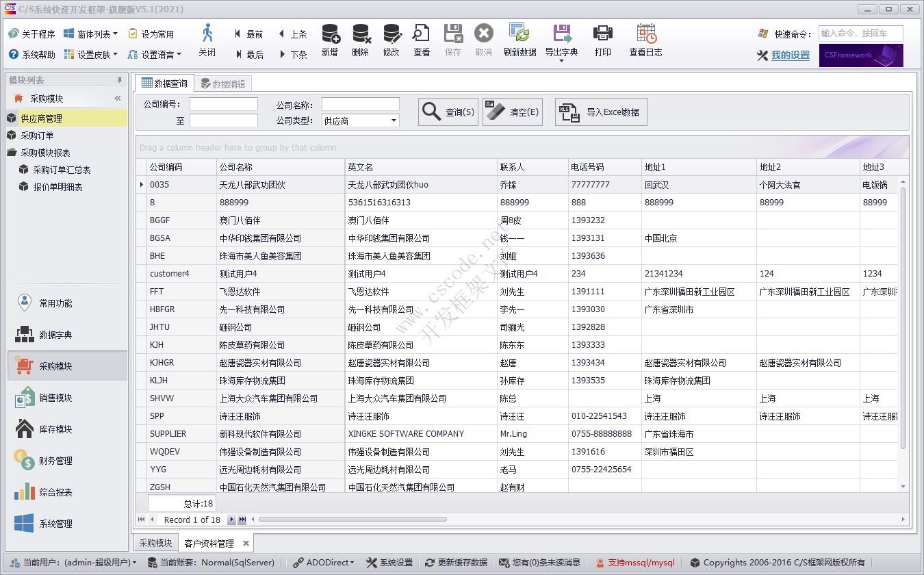The image size is (924, 575).
Task: Click the 删除 (Delete) toolbar icon
Action: [361, 42]
